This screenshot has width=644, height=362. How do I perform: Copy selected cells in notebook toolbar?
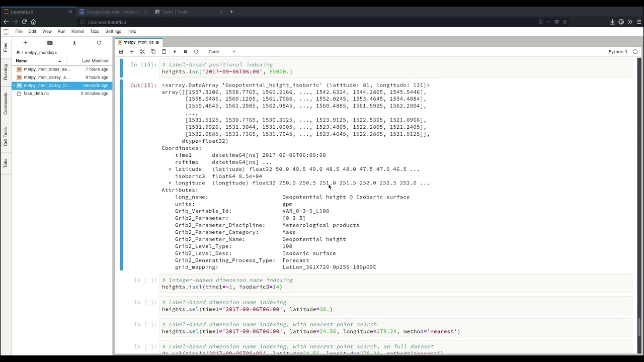153,52
